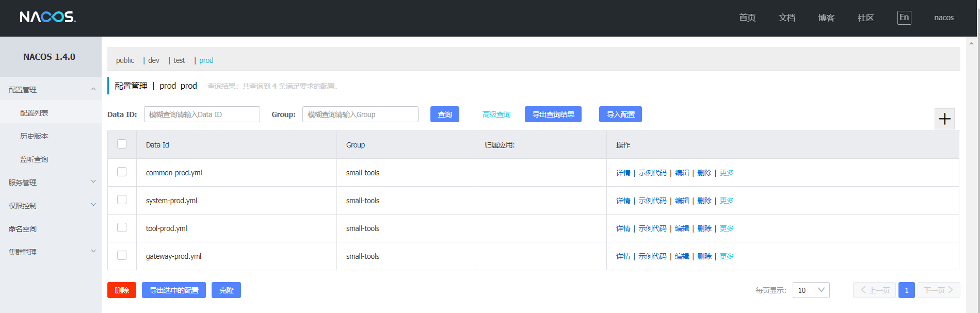The image size is (980, 313).
Task: Check the box for common-prod.yml
Action: [x=122, y=172]
